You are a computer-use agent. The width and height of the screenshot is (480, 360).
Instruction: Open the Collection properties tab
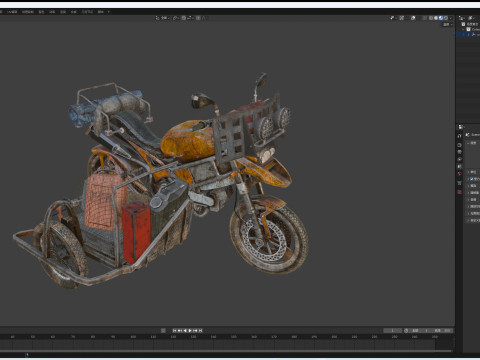[459, 183]
